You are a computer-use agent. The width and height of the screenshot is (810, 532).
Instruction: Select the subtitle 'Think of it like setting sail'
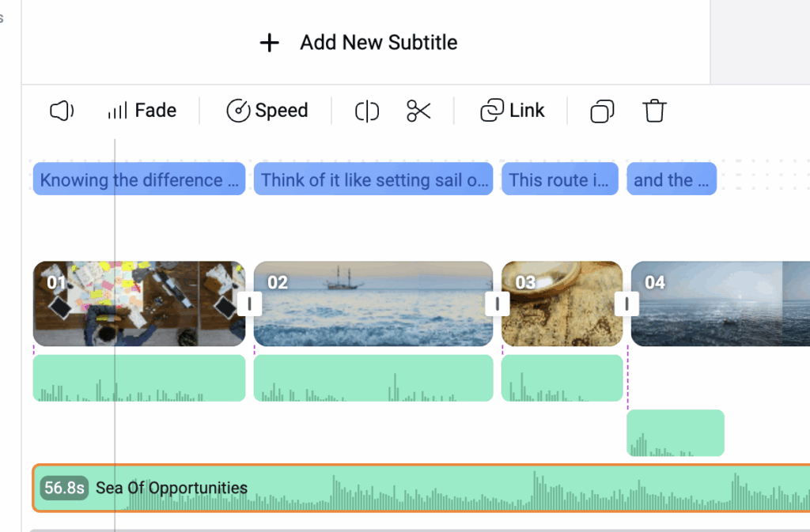pos(373,179)
